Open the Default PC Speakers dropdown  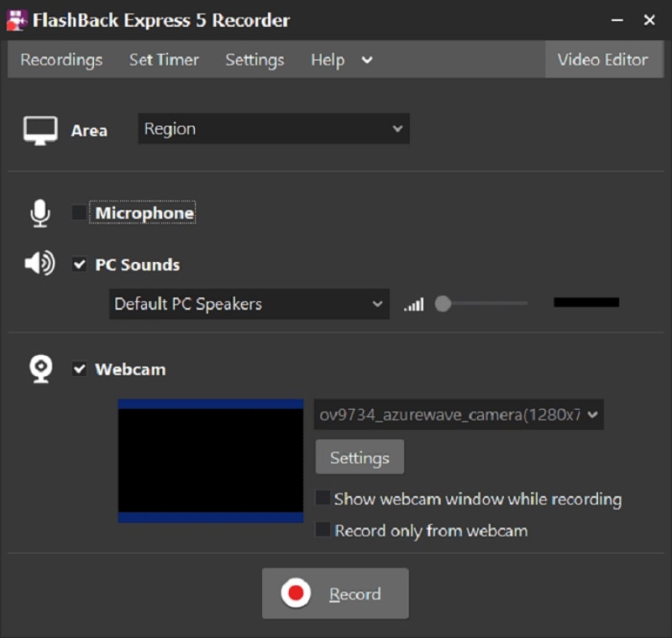tap(249, 304)
